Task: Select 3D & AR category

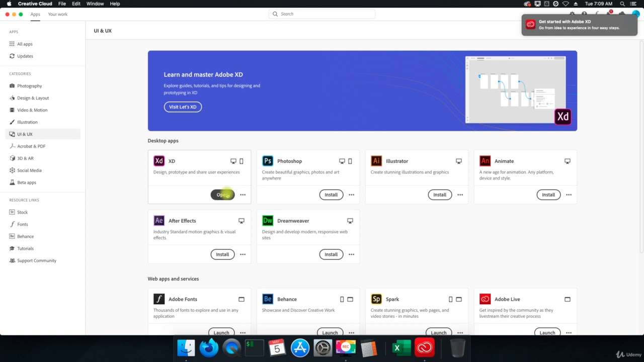Action: (43, 158)
